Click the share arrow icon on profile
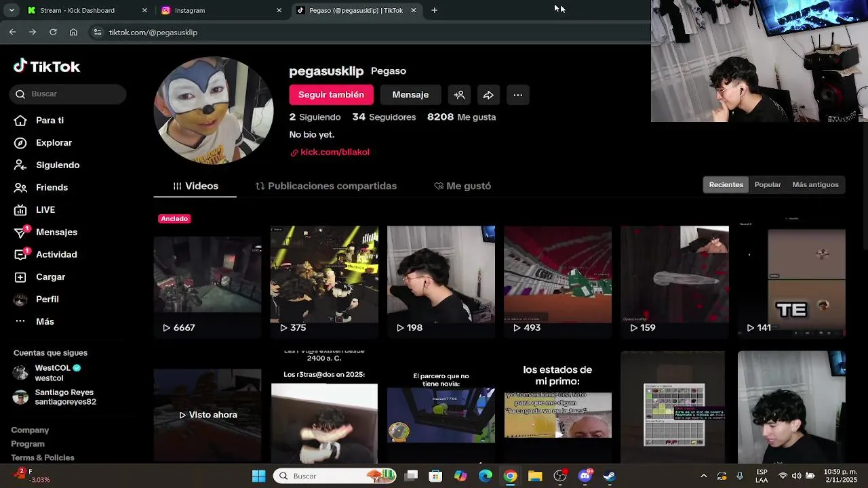Screen dimensions: 868x488 (488, 95)
